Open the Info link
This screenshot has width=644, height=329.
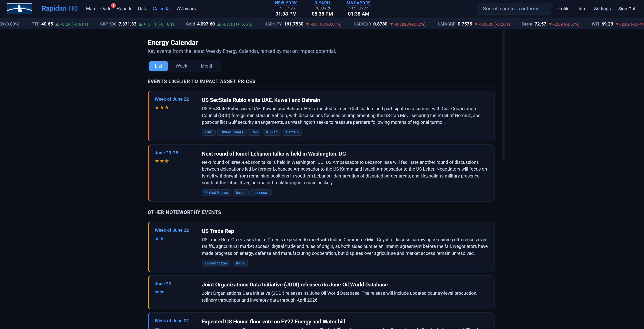tap(582, 9)
